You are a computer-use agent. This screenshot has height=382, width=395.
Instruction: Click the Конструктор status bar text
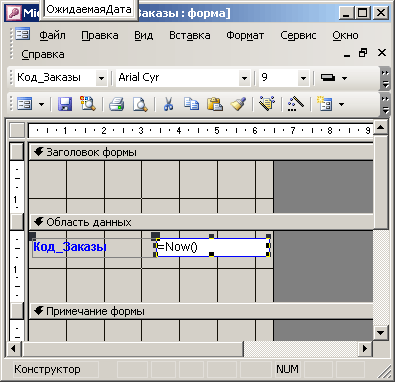(47, 369)
